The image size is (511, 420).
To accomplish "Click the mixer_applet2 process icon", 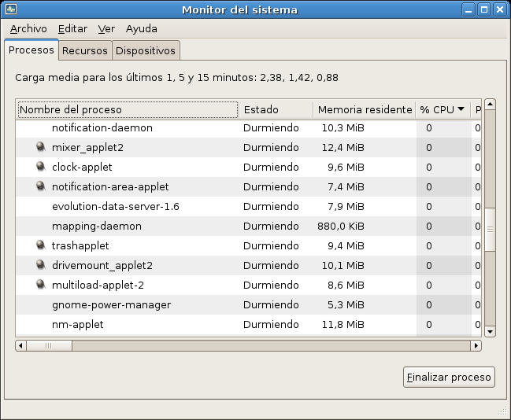I will (x=41, y=147).
